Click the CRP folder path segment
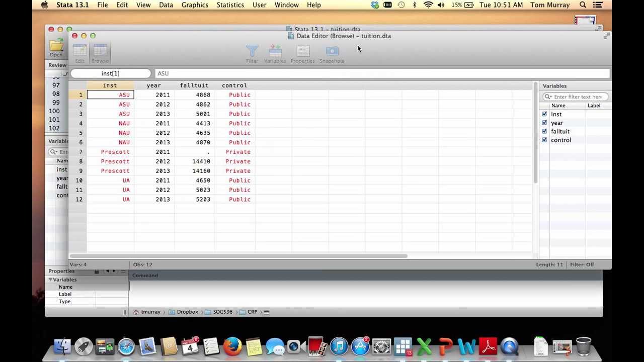This screenshot has width=644, height=362. (248, 312)
